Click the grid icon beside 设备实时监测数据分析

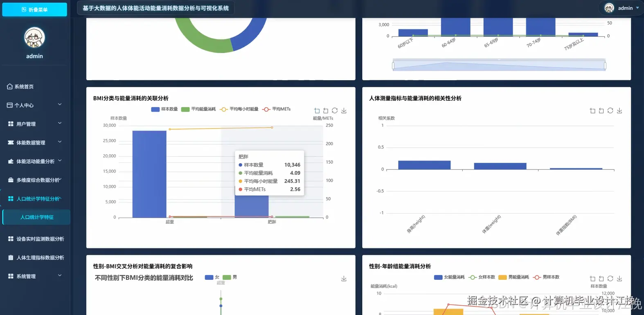11,239
